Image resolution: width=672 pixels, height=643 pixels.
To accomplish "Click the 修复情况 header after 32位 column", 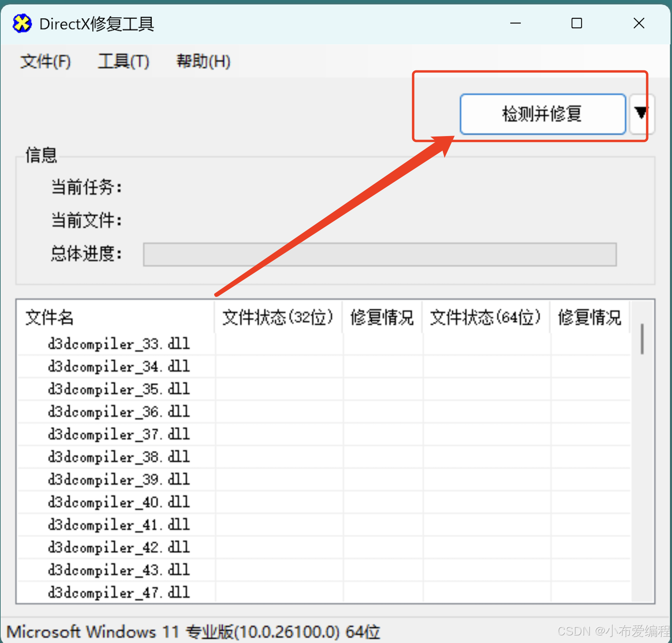I will point(382,317).
